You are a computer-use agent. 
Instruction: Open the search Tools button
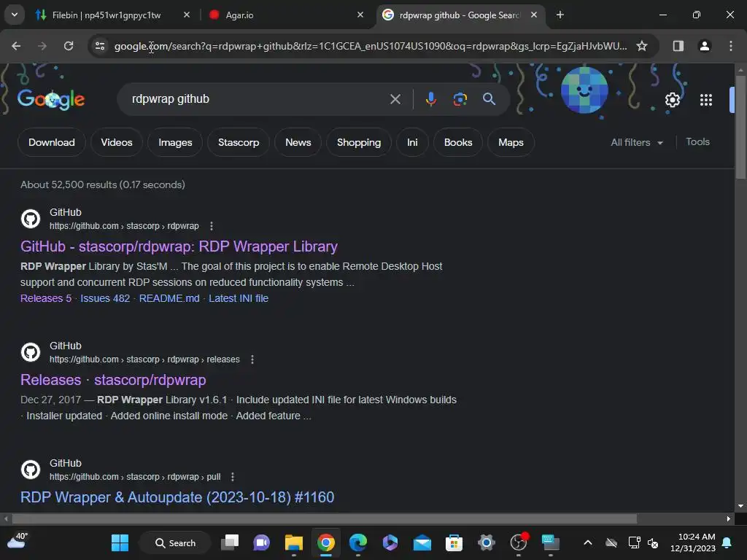(697, 142)
